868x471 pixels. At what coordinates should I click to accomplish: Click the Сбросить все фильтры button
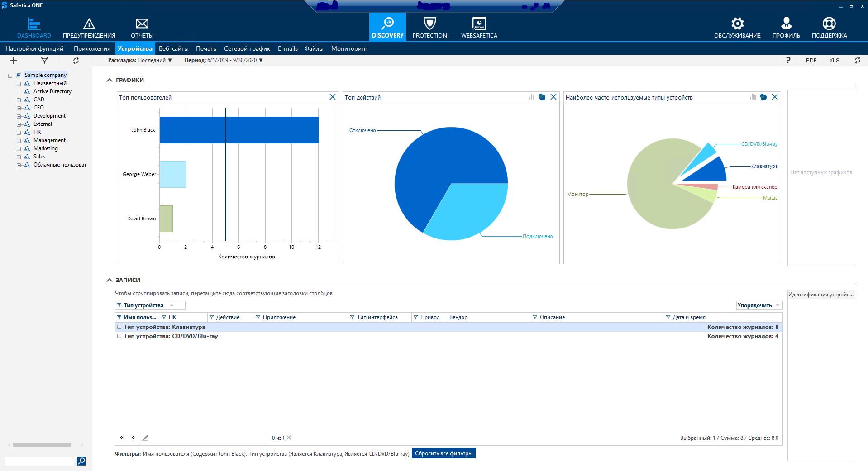[444, 453]
